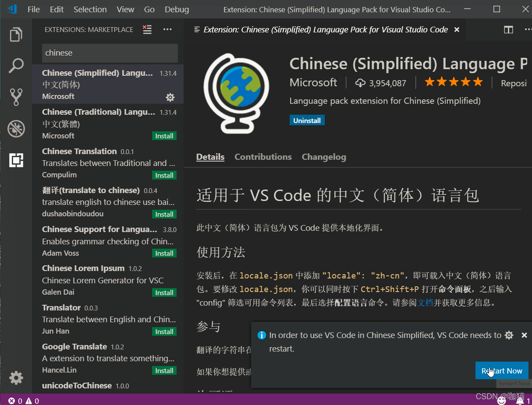Install Chinese Support for LanguageTool
The image size is (532, 405).
click(164, 253)
